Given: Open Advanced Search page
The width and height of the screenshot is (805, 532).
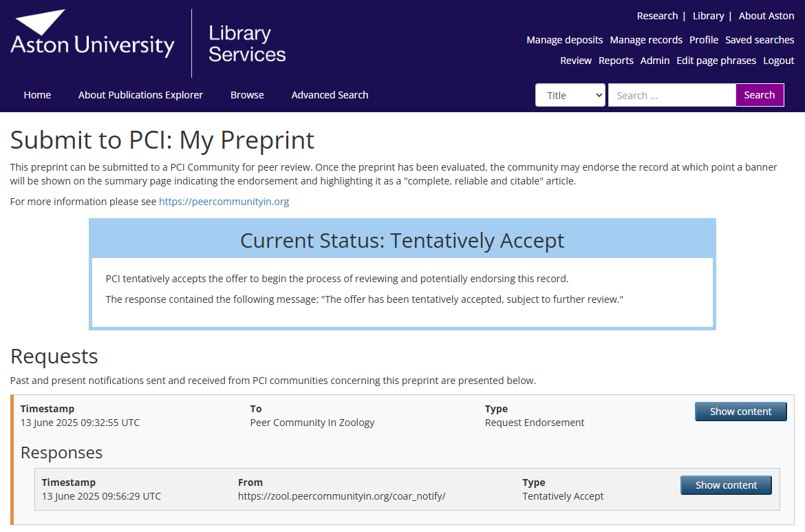Looking at the screenshot, I should pos(330,95).
